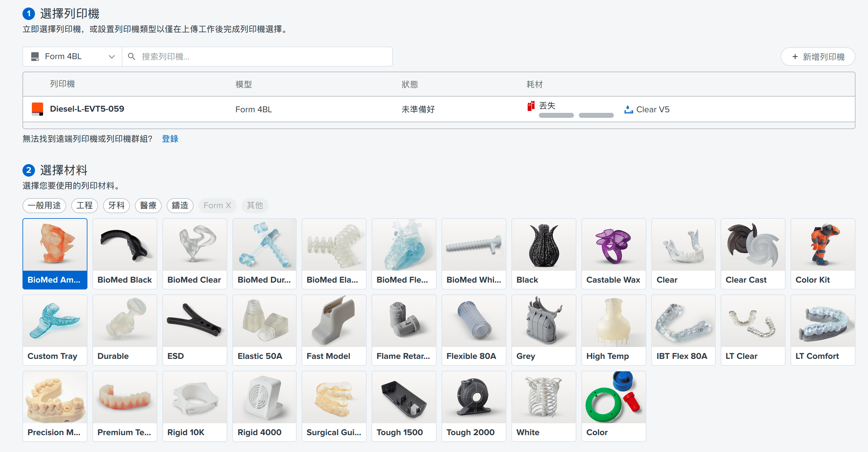Click the search magnifier icon

[132, 56]
